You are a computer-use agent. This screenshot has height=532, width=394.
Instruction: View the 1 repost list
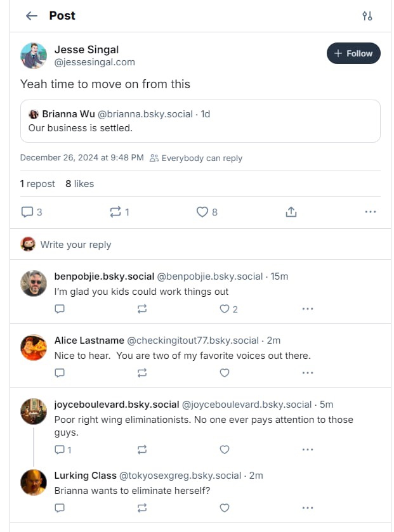coord(37,183)
